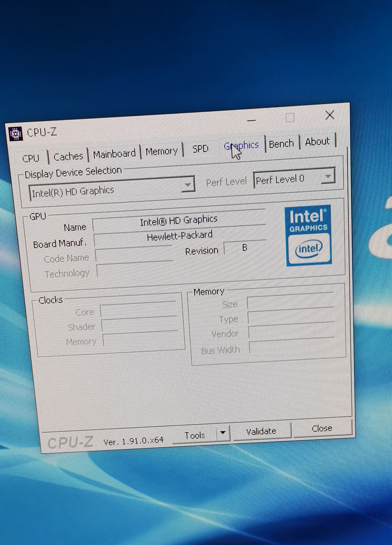This screenshot has width=392, height=545.
Task: Switch to the Bench tab
Action: click(x=281, y=144)
